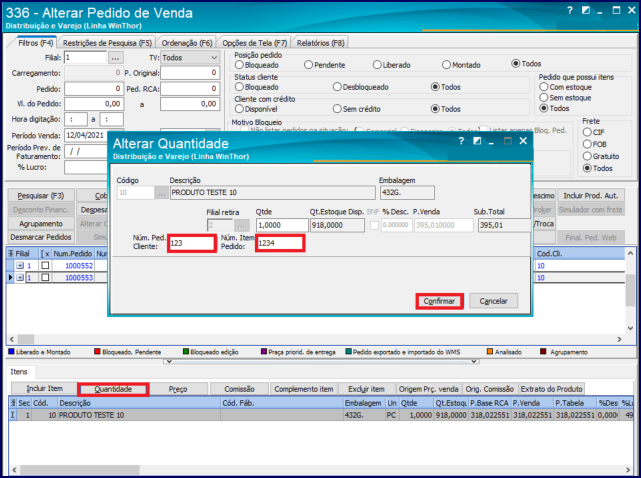Viewport: 641px width, 478px height.
Task: Click grid options icon in Itens table header
Action: [x=13, y=403]
